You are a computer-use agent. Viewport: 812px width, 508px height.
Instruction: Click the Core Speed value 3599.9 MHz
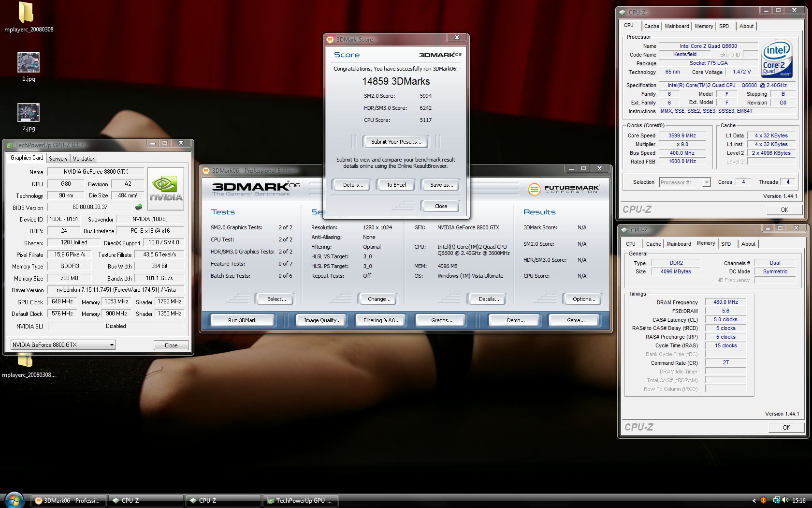coord(682,135)
